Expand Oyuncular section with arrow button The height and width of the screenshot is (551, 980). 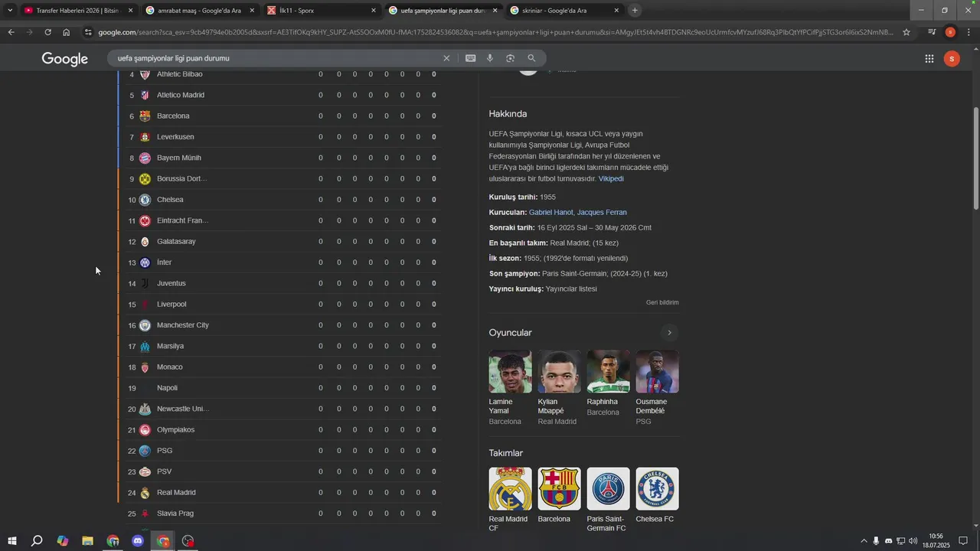(669, 333)
